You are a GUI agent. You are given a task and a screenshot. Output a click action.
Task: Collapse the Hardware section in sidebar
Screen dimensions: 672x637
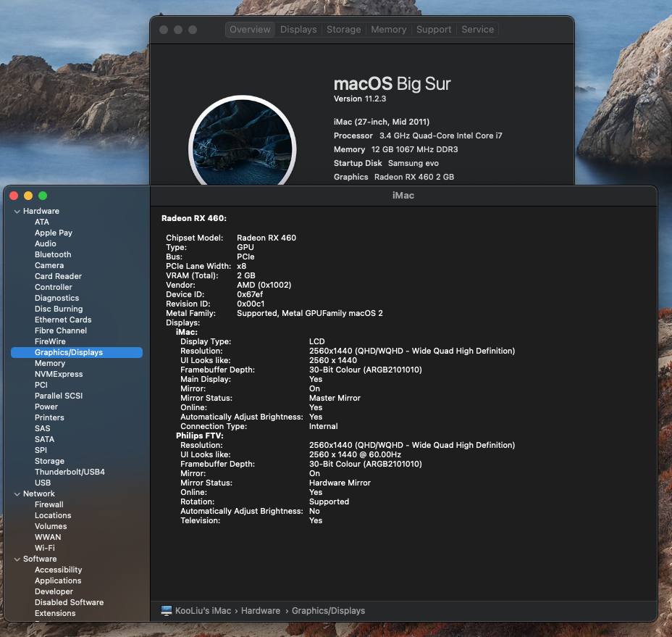point(17,212)
